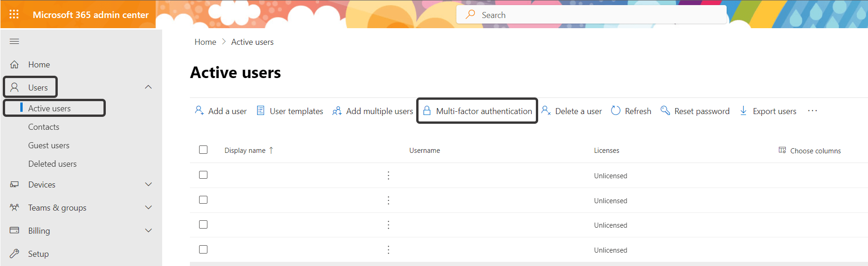868x266 pixels.
Task: Open the toolbar more options ellipsis
Action: (813, 111)
